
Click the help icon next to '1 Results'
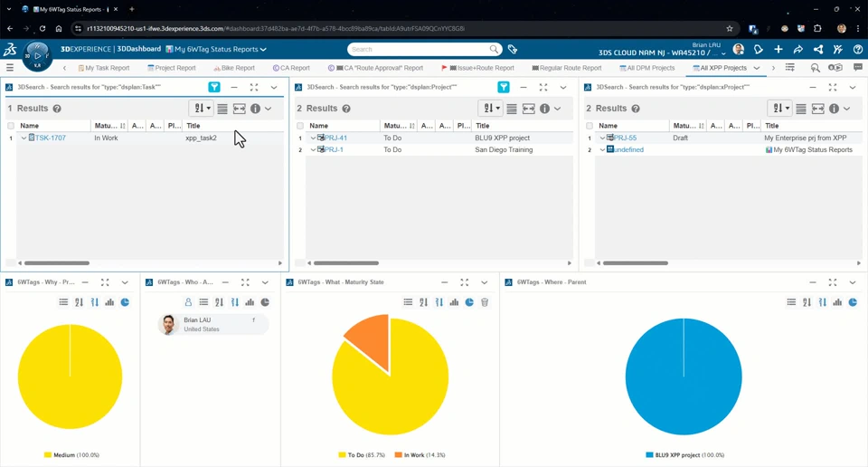(57, 109)
